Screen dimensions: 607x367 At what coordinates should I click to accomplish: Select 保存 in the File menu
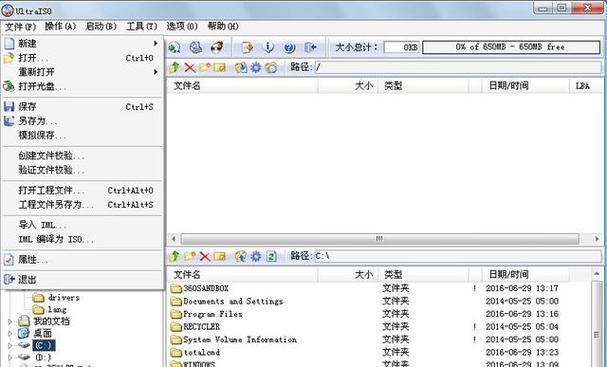[82, 106]
